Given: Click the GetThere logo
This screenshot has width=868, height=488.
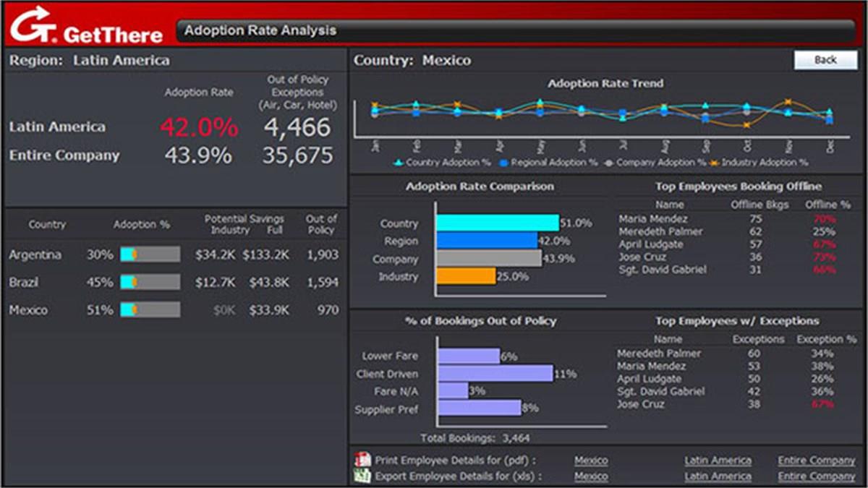Looking at the screenshot, I should click(86, 25).
